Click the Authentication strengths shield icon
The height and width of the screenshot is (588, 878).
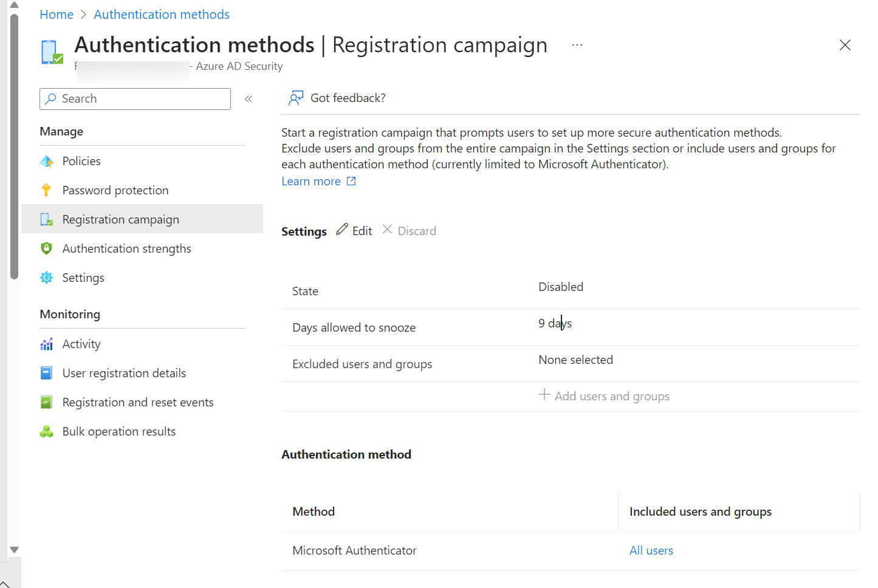46,248
